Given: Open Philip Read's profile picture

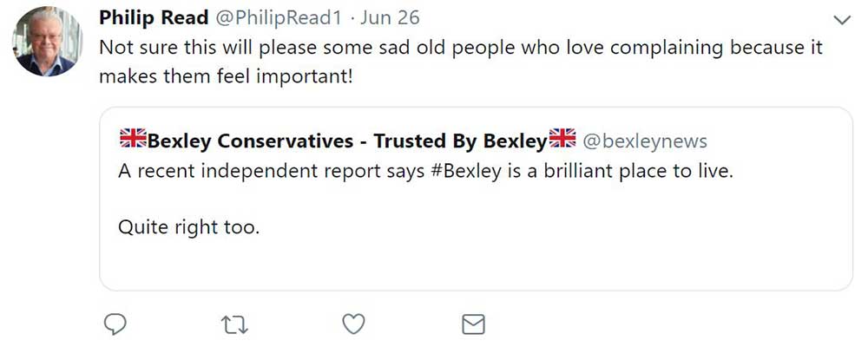Looking at the screenshot, I should [47, 42].
